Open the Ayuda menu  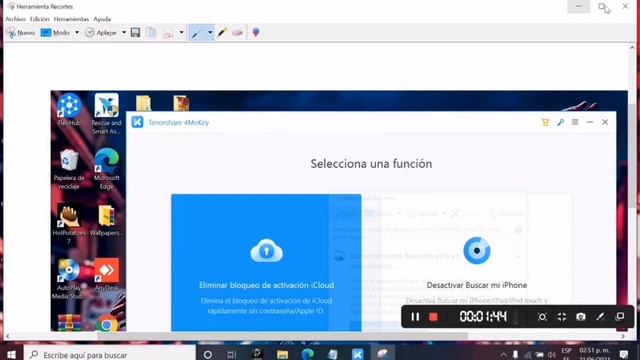pos(102,19)
